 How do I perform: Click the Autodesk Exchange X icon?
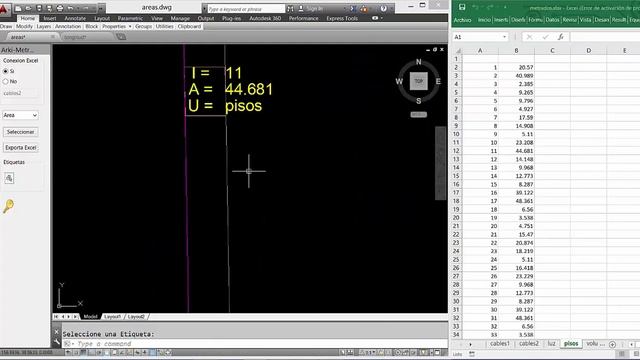pyautogui.click(x=353, y=9)
